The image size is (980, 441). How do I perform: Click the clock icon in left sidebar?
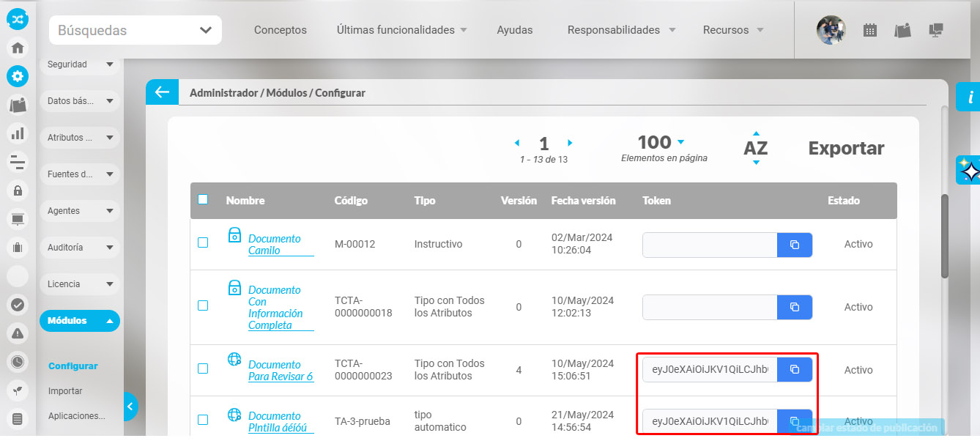tap(18, 362)
